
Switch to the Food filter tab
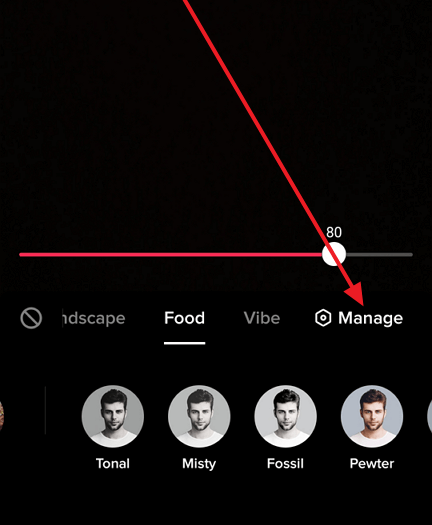(185, 318)
